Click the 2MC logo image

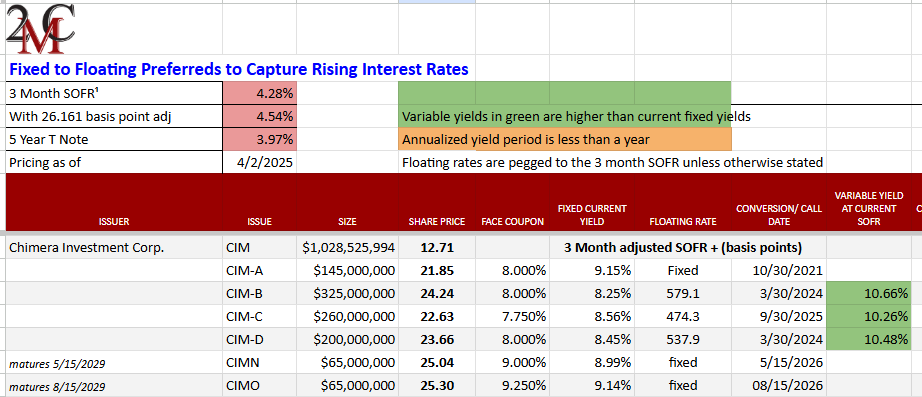click(40, 29)
